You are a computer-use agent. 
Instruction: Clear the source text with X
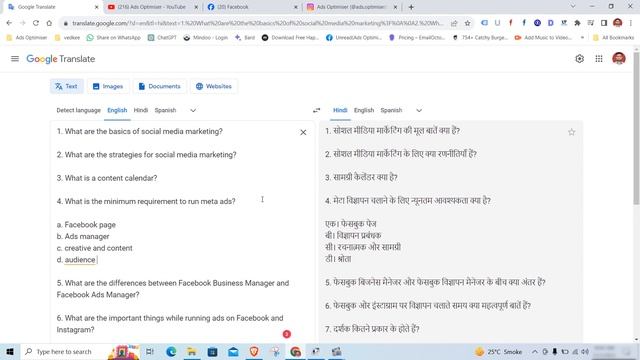[303, 132]
